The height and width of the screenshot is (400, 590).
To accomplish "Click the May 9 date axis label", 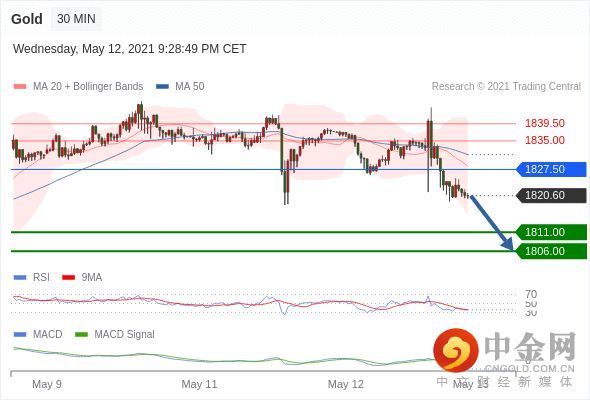I will (x=47, y=384).
